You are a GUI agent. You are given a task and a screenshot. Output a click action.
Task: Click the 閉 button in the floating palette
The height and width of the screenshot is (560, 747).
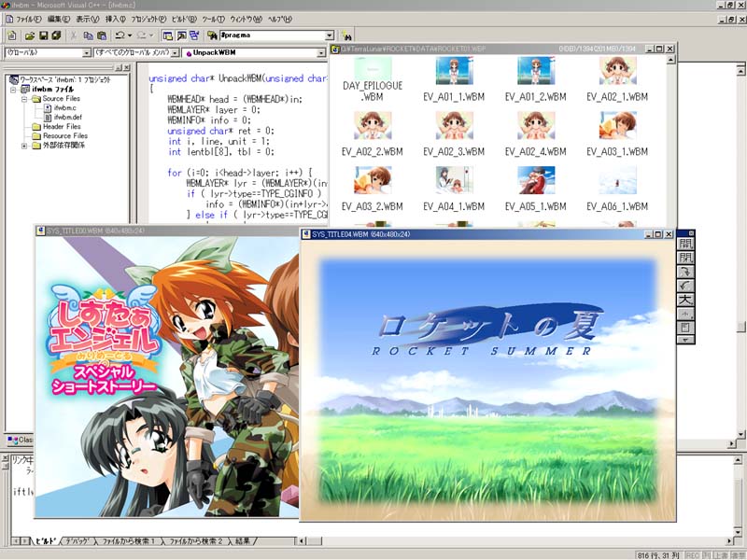click(685, 259)
